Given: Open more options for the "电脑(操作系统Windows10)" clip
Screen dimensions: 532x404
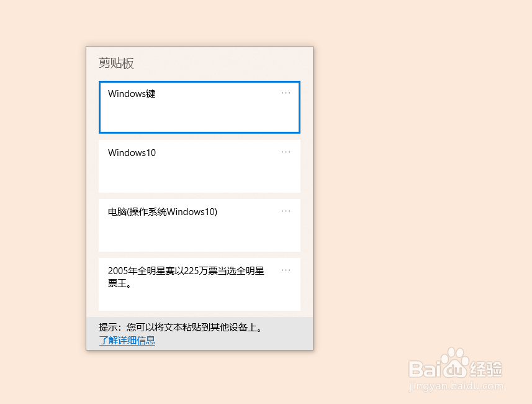Looking at the screenshot, I should pyautogui.click(x=286, y=211).
